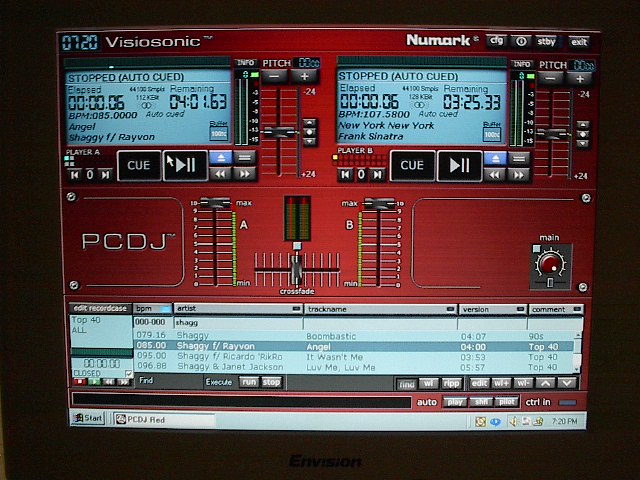Click the stby standby button

click(546, 42)
